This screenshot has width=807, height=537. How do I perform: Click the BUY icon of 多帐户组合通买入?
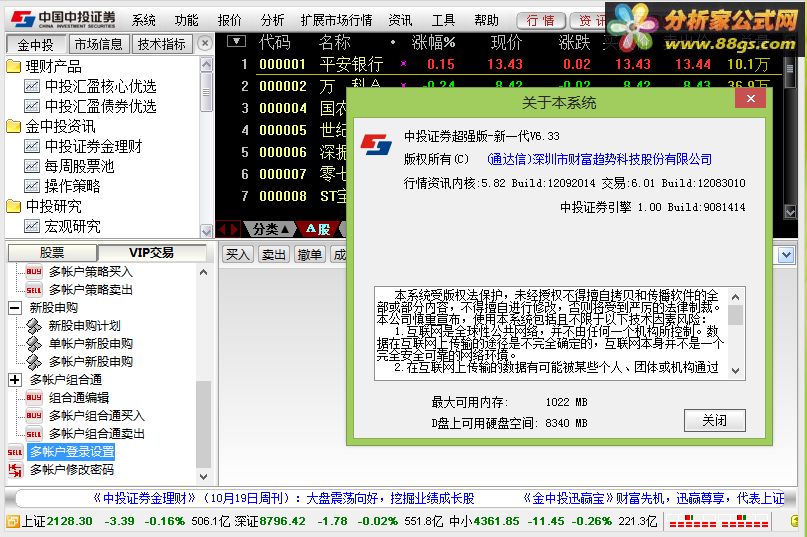click(34, 415)
